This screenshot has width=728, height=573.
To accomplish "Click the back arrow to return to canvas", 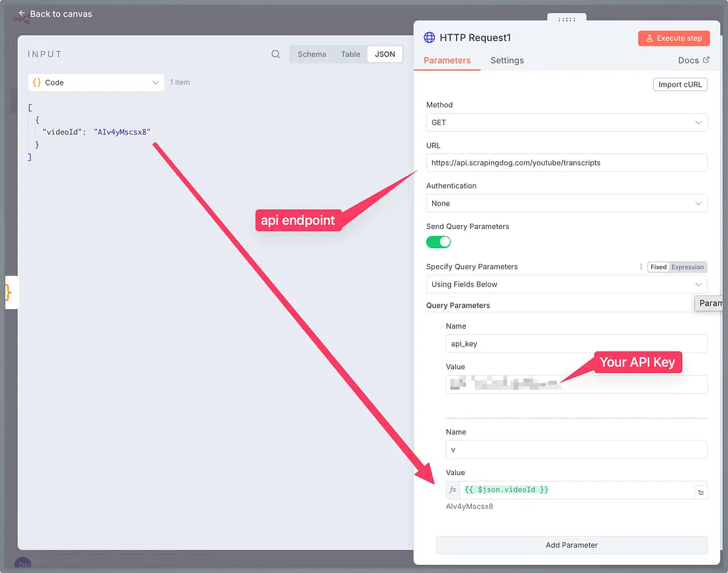I will click(22, 13).
